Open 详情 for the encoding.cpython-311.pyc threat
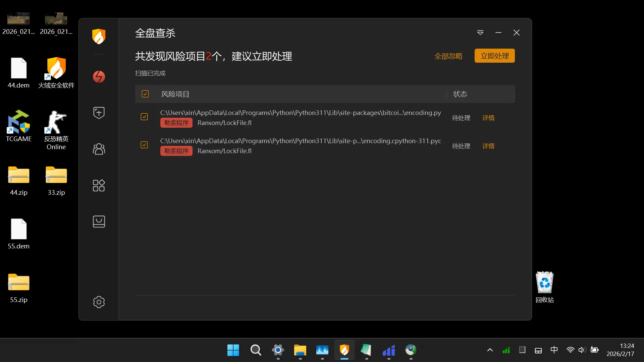Screen dimensions: 644x362 click(488, 146)
